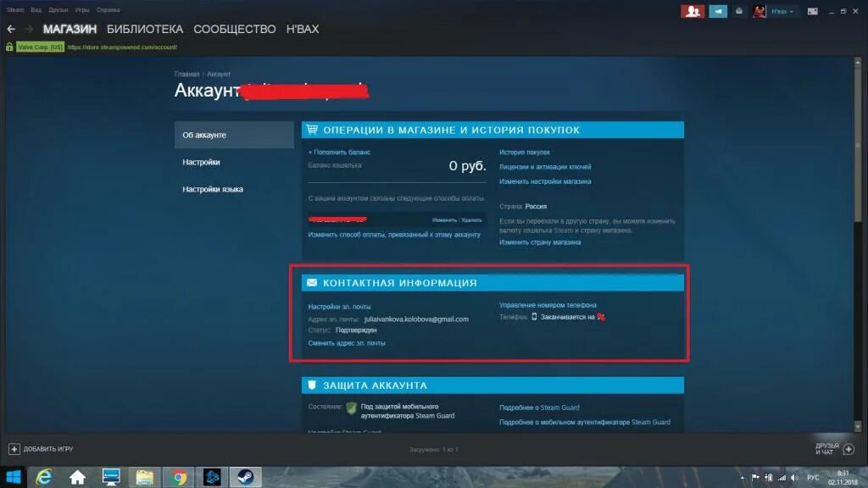This screenshot has width=868, height=488.
Task: Open the red friends notification icon
Action: (692, 11)
